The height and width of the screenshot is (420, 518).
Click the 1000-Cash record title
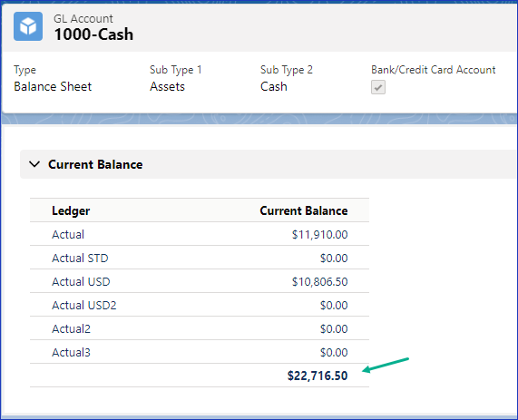93,34
